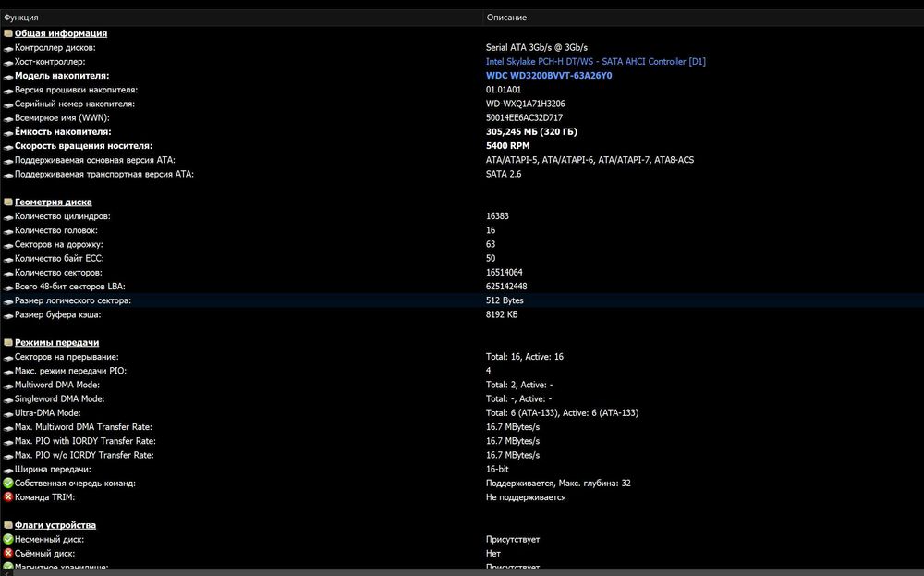Click the folder icon beside Режимы передачи
924x576 pixels.
pyautogui.click(x=8, y=342)
